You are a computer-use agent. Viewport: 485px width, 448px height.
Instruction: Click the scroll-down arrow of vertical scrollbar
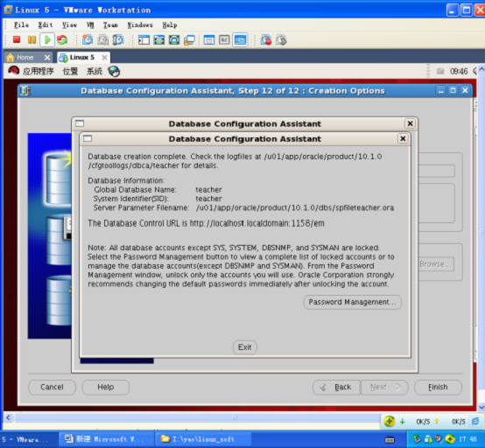click(x=481, y=407)
